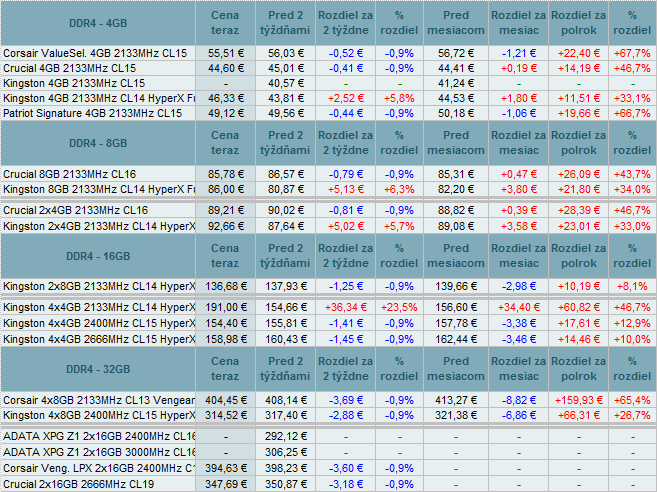
Task: Select the 347,69 € current price cell
Action: point(225,484)
